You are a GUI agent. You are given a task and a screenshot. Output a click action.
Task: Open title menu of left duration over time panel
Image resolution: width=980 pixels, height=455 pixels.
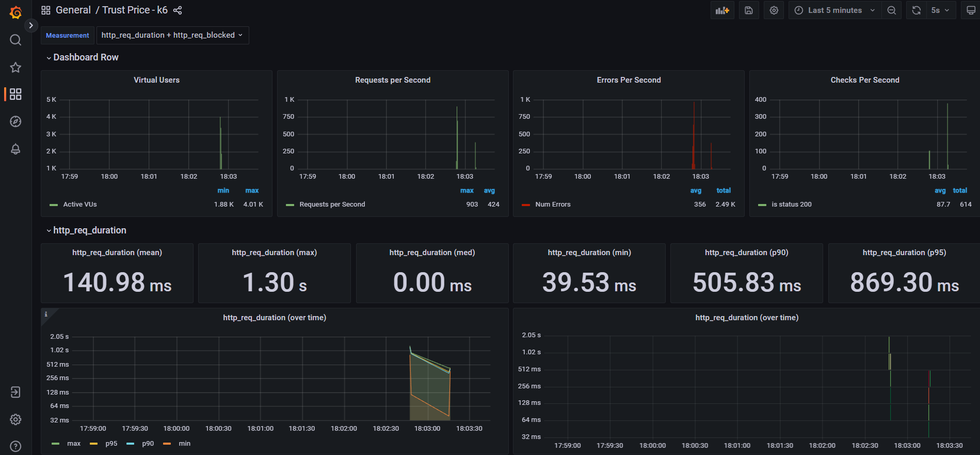275,318
